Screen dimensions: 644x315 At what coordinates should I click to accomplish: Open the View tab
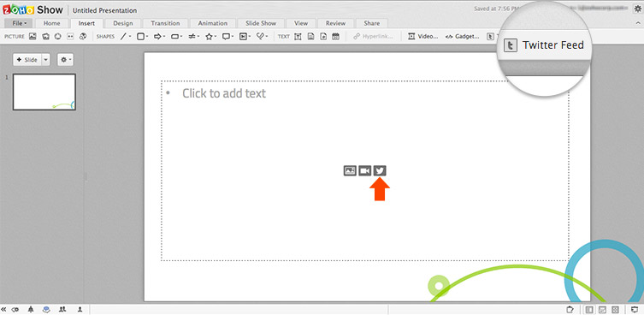[301, 23]
